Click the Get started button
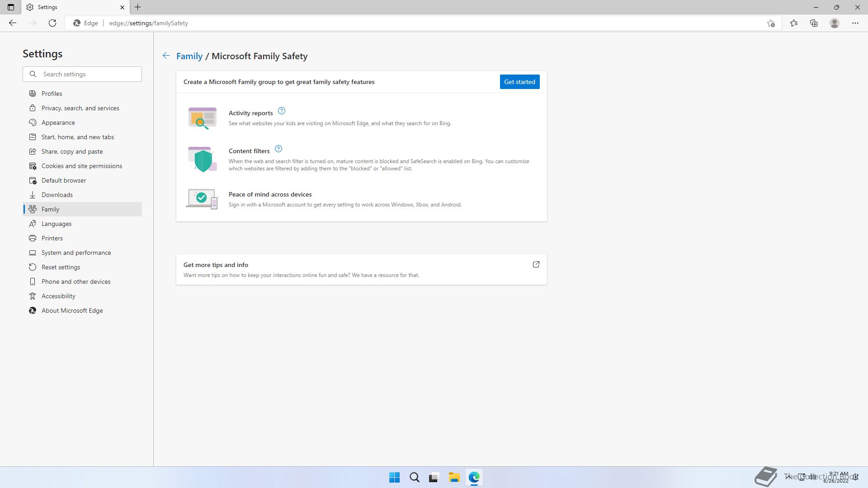 tap(519, 82)
